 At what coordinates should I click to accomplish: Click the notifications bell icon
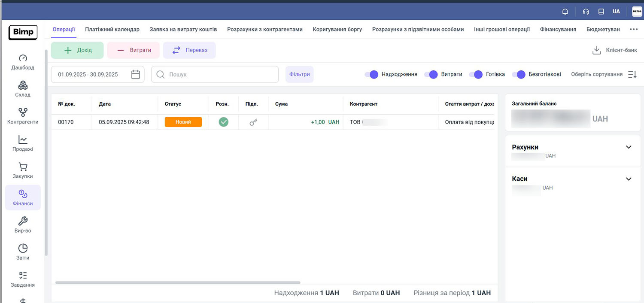click(x=565, y=12)
